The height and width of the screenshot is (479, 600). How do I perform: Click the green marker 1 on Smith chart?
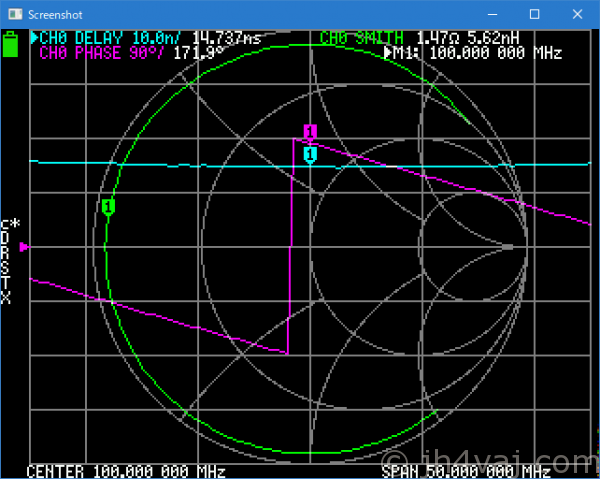pos(109,206)
